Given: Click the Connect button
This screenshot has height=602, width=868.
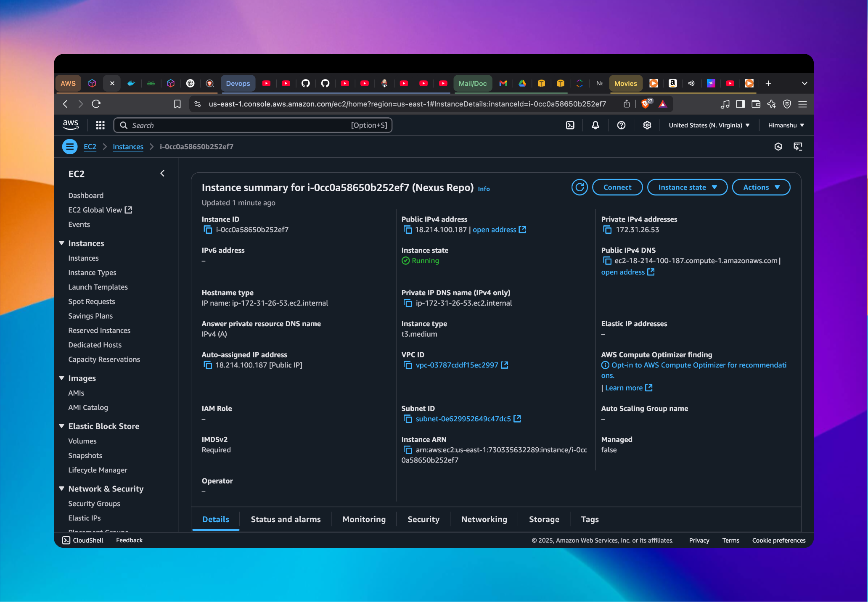Looking at the screenshot, I should (x=617, y=187).
